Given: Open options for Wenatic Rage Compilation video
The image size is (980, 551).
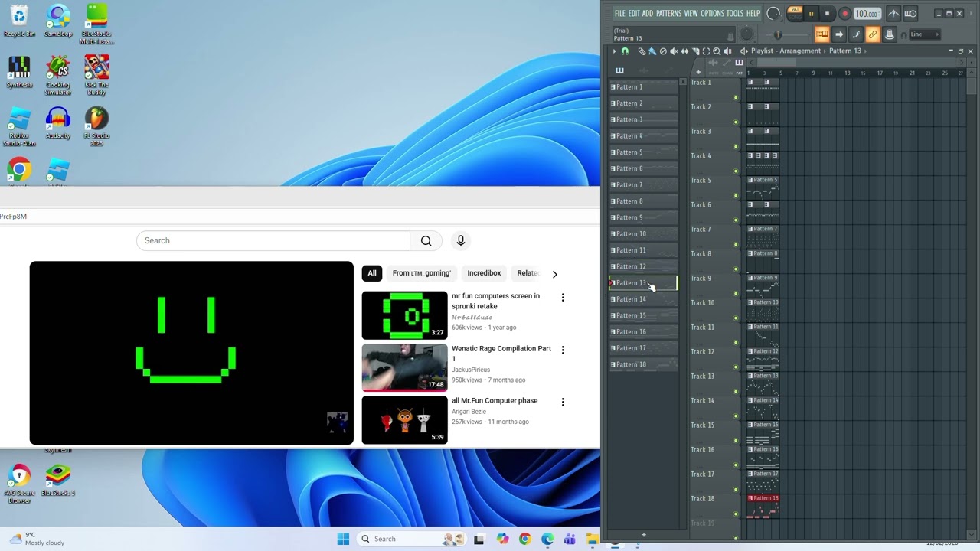Looking at the screenshot, I should coord(563,350).
